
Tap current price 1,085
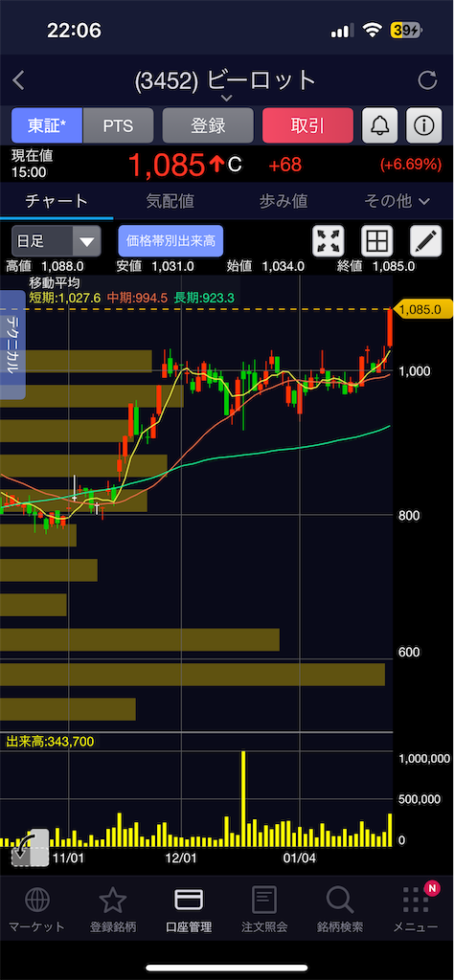167,165
